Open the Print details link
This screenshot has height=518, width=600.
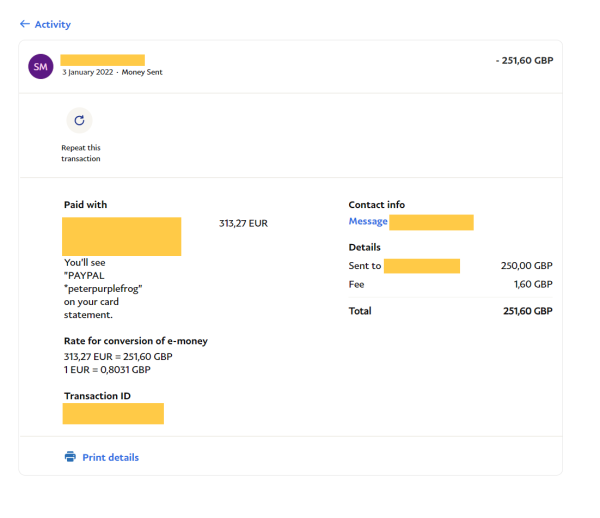pos(110,457)
